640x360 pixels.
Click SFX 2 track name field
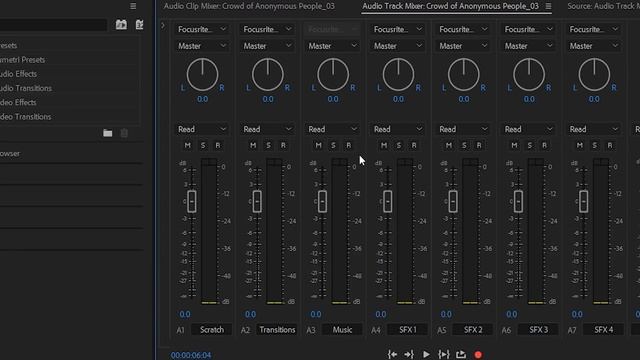(473, 330)
